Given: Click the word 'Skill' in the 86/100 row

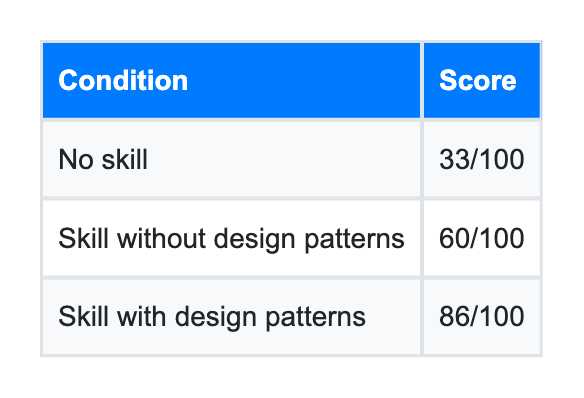Looking at the screenshot, I should 84,317.
